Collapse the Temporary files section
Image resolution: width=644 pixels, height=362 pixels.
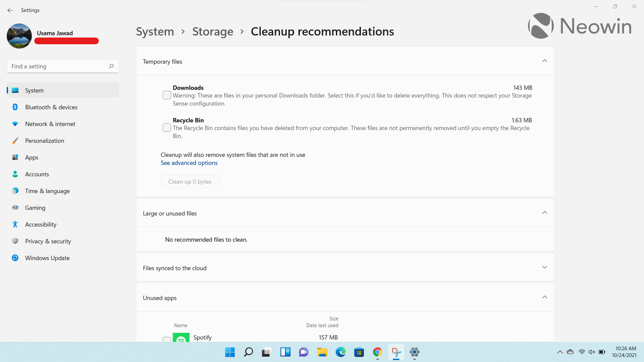pos(545,61)
